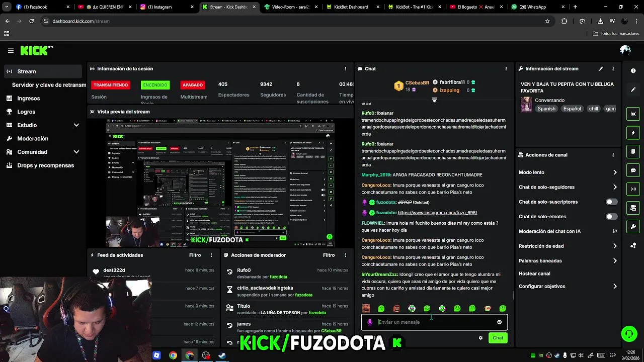Open Filtro in Acciones de moderador
The image size is (644, 362).
(329, 255)
